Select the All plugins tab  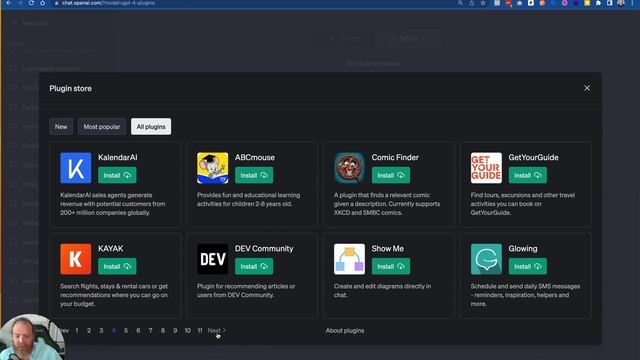click(151, 127)
